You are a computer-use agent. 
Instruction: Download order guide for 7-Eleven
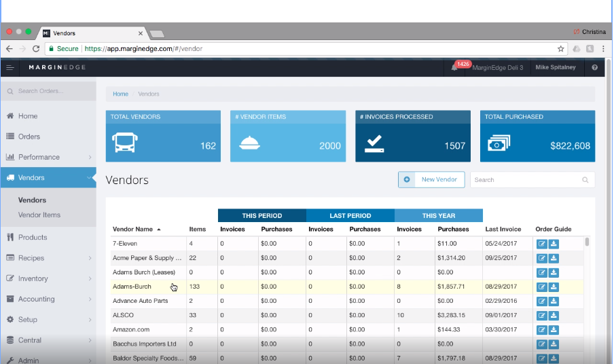(554, 244)
